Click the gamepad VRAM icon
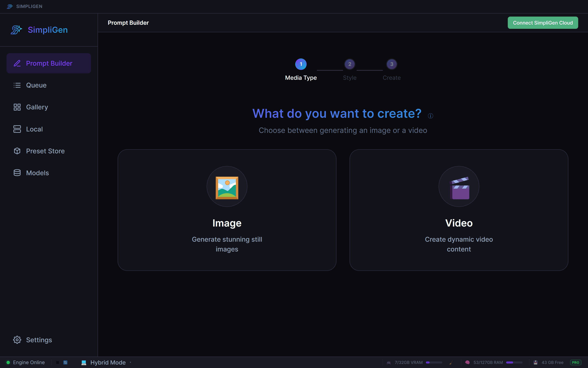 (389, 362)
